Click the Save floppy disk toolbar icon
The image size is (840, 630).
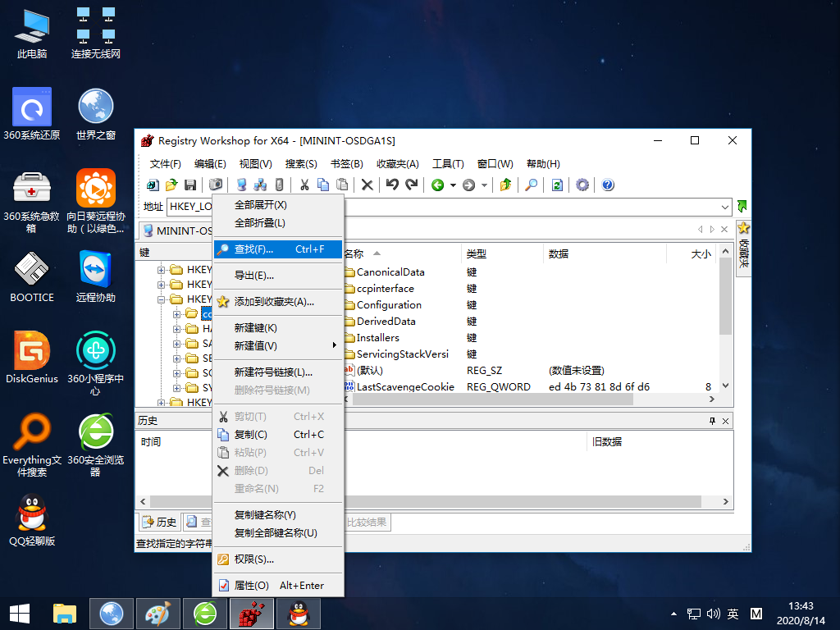click(x=190, y=185)
